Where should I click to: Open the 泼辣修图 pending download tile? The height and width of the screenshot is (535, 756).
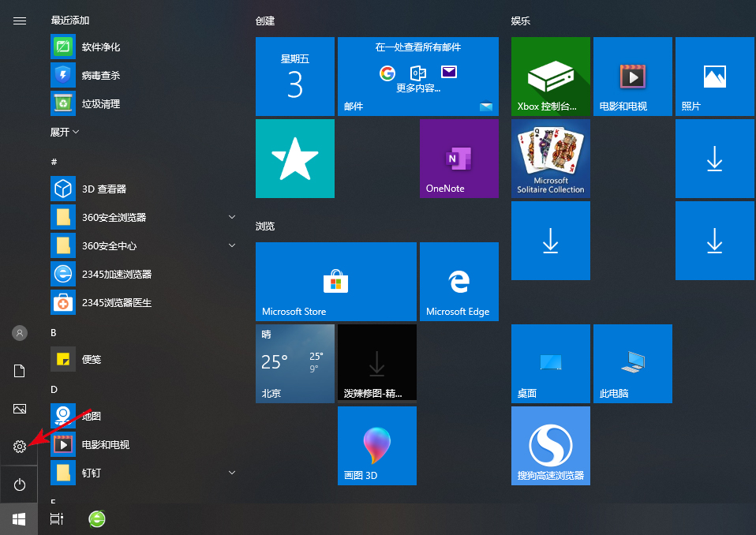tap(377, 364)
